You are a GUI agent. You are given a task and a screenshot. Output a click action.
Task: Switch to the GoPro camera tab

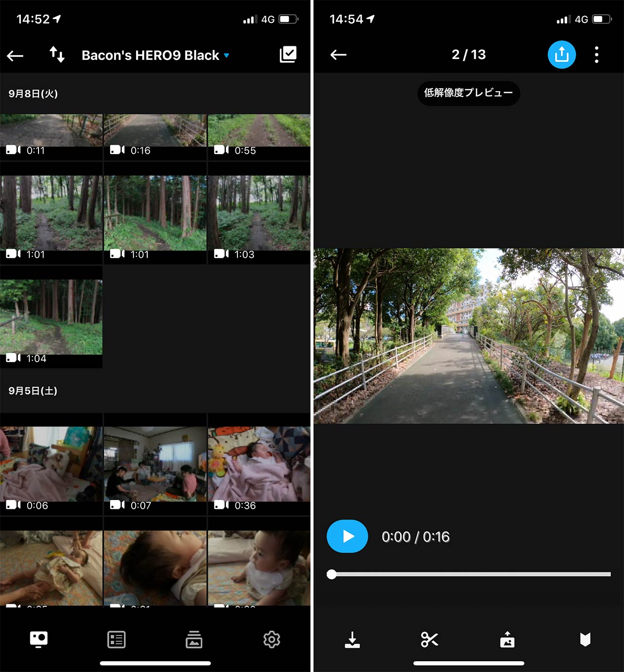coord(39,639)
